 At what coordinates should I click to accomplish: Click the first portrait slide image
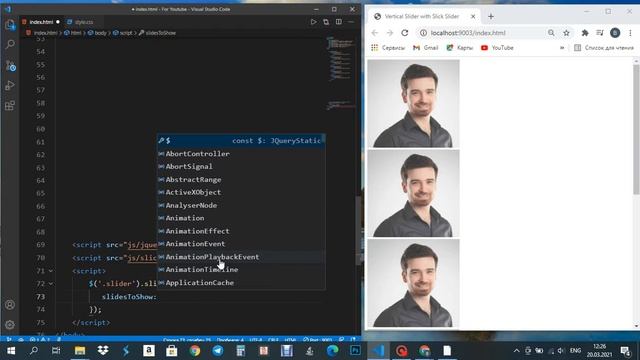pyautogui.click(x=413, y=103)
